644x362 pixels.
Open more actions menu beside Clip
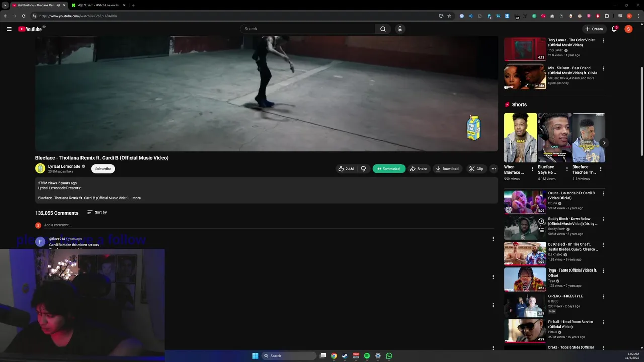pyautogui.click(x=494, y=169)
